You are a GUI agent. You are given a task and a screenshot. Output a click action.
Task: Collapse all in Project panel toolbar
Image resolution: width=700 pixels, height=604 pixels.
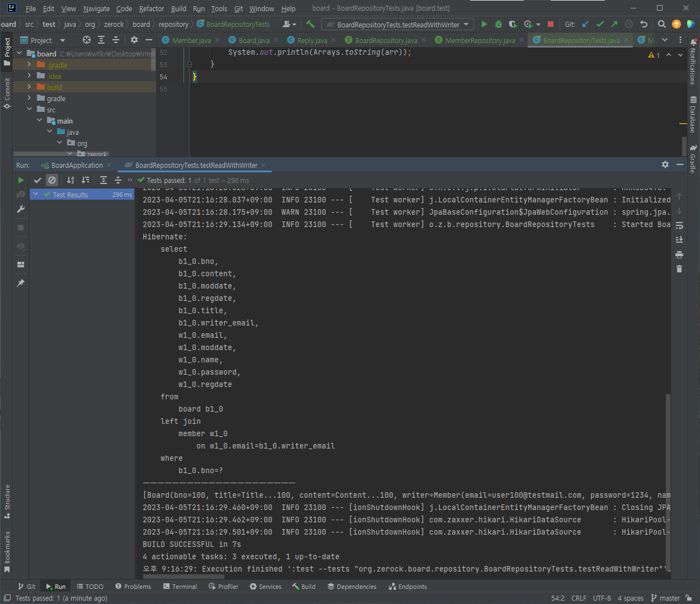[115, 40]
